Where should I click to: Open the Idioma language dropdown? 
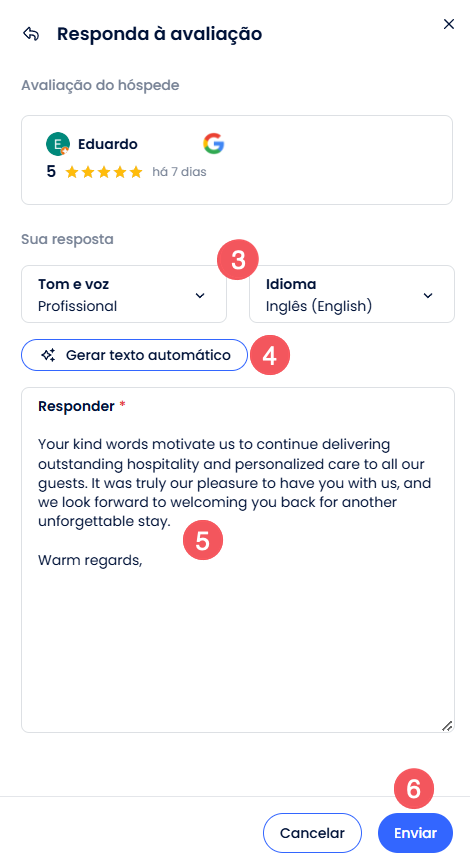[x=352, y=294]
